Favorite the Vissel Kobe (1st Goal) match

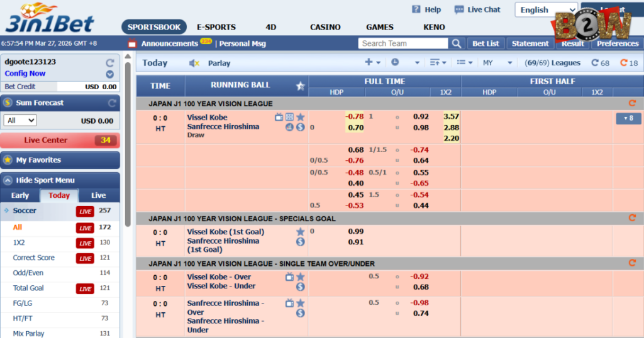(x=301, y=232)
